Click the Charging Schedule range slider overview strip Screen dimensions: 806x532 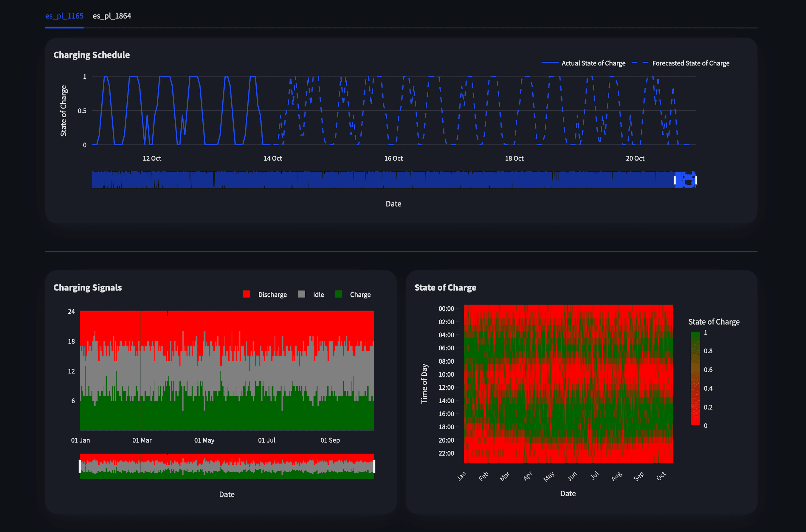click(393, 180)
